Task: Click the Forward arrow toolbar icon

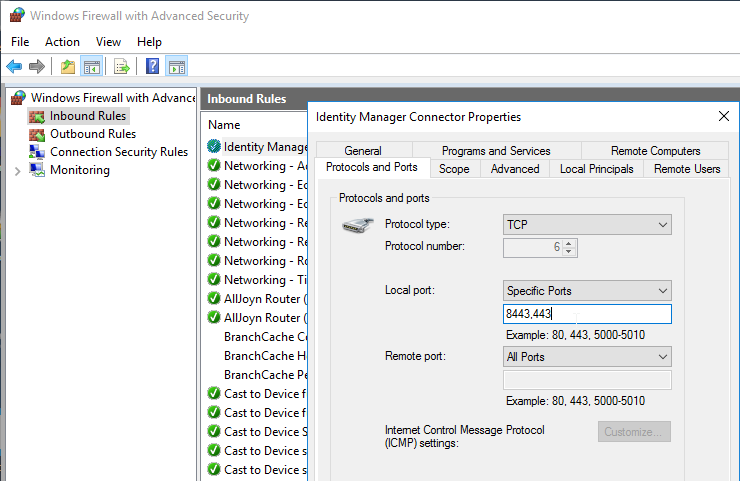Action: click(x=37, y=67)
